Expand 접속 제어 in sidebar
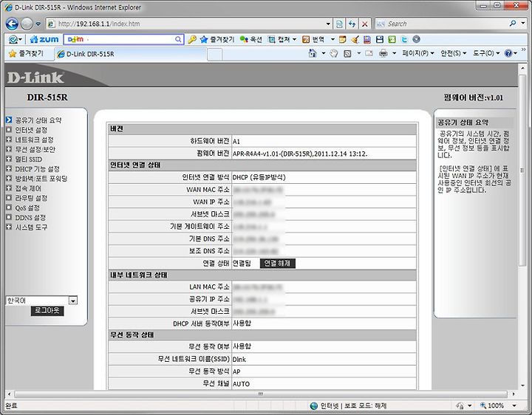Image resolution: width=532 pixels, height=415 pixels. click(x=28, y=188)
